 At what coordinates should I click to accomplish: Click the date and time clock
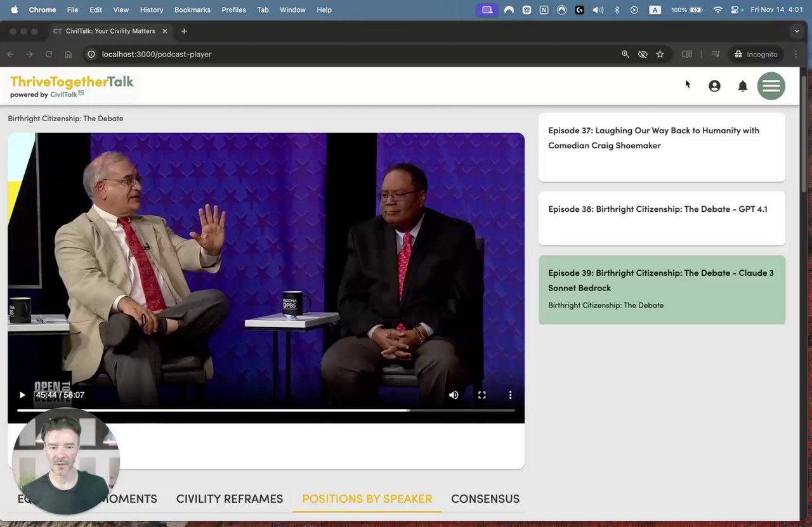click(776, 10)
